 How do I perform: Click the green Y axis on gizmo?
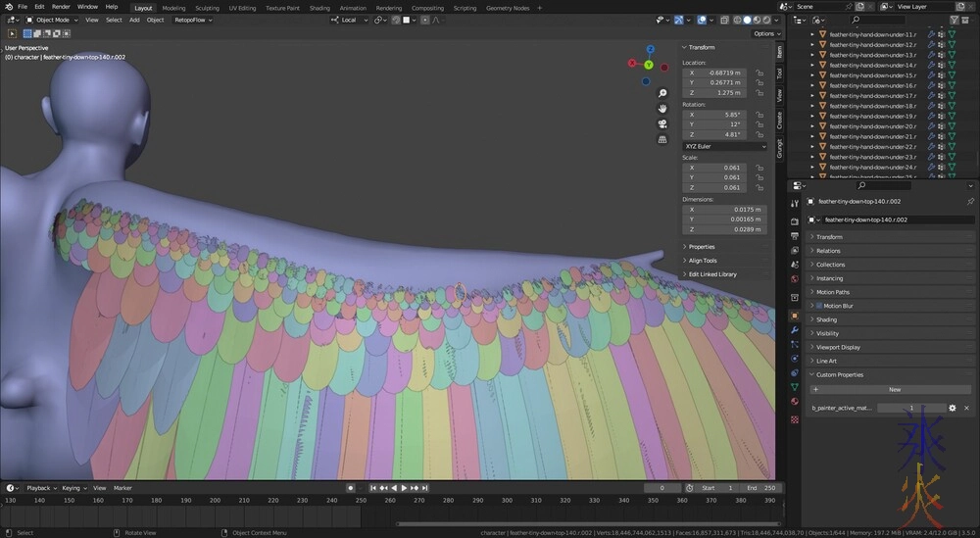click(x=648, y=66)
